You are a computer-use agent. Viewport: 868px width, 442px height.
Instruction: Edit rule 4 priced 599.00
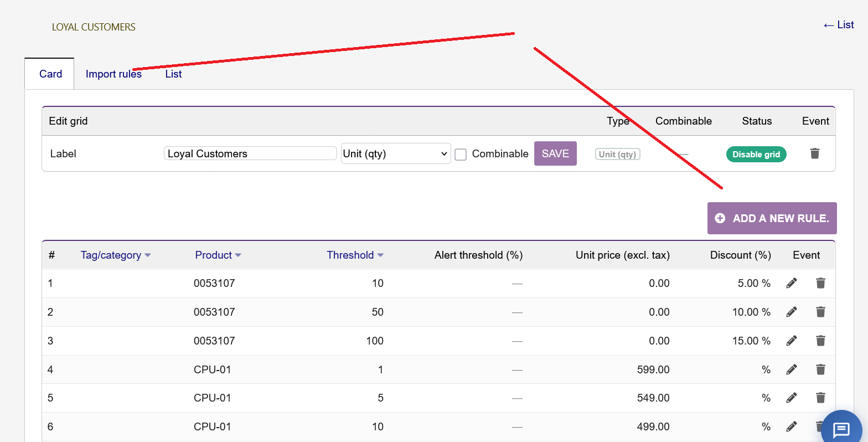click(792, 369)
